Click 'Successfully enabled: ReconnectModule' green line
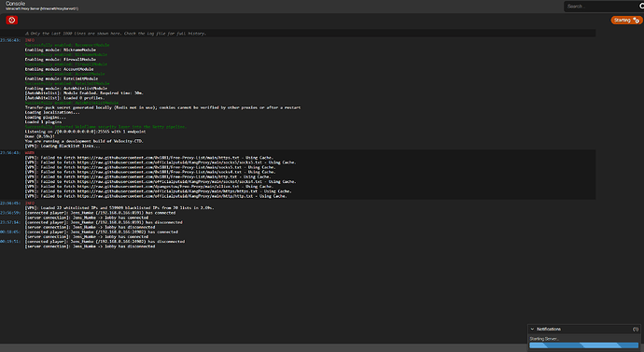This screenshot has height=352, width=644. (67, 45)
